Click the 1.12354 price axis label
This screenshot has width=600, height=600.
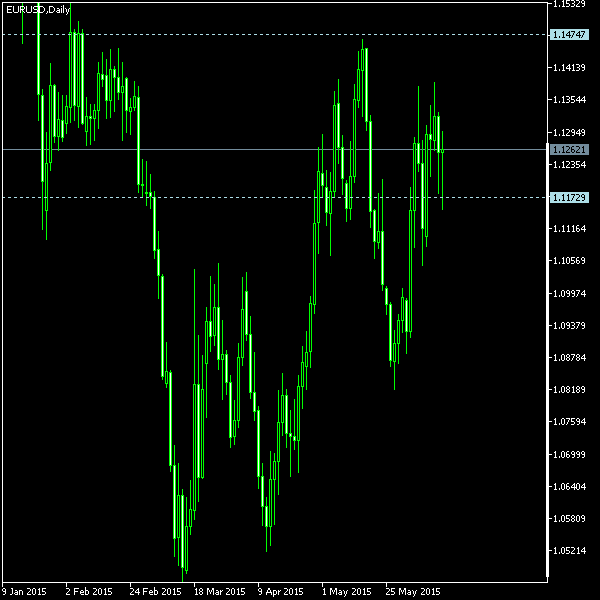[x=569, y=165]
